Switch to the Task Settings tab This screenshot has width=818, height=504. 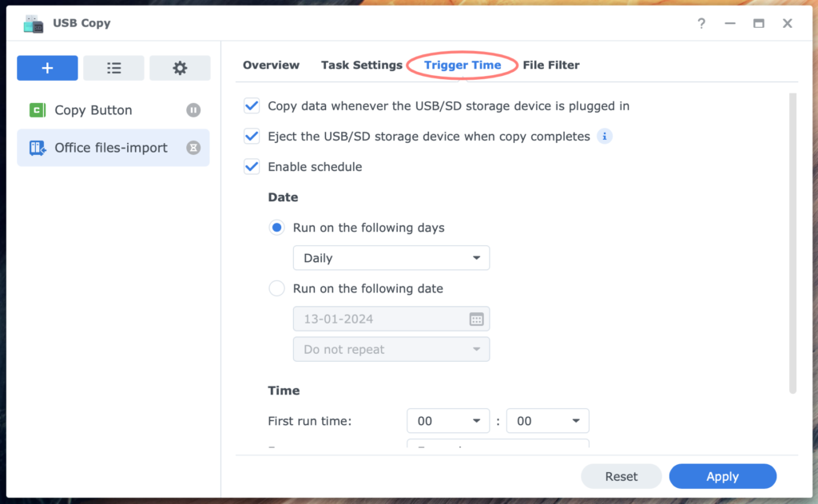[x=361, y=65]
